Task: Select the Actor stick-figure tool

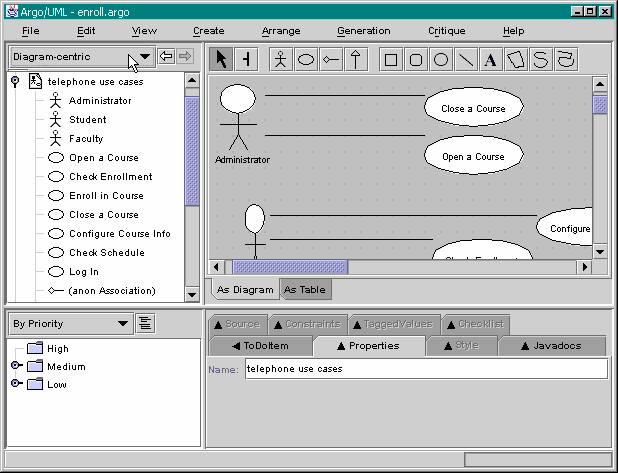Action: [x=281, y=60]
